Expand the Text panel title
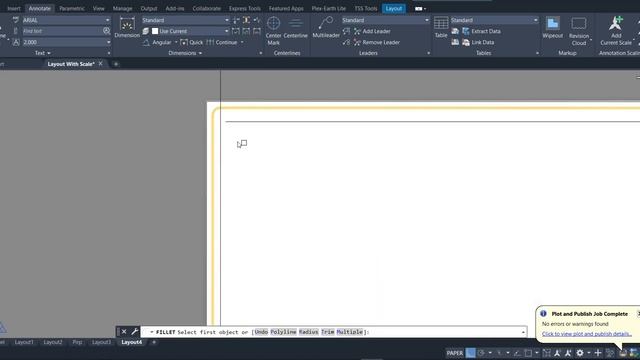640x360 pixels. point(42,53)
